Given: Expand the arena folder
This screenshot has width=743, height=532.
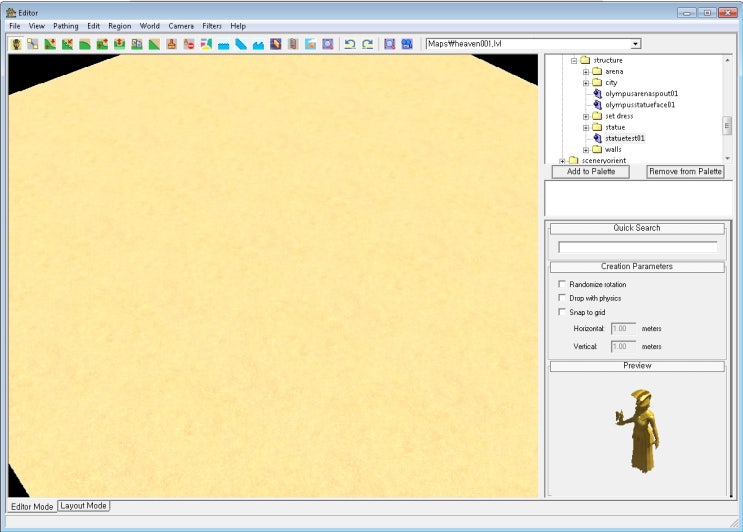Looking at the screenshot, I should point(586,72).
